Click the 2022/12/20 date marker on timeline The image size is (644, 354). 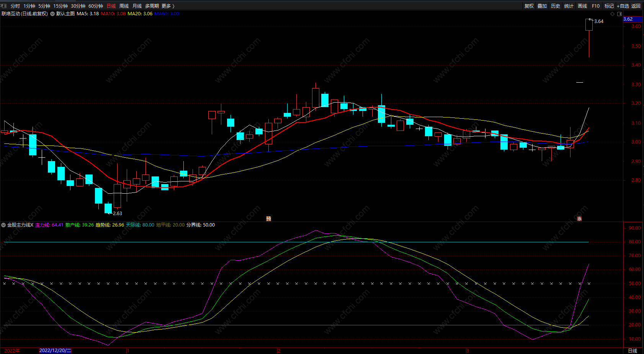tap(56, 351)
